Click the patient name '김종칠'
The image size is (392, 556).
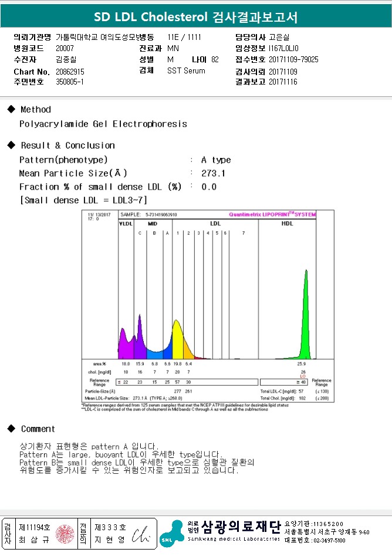66,59
